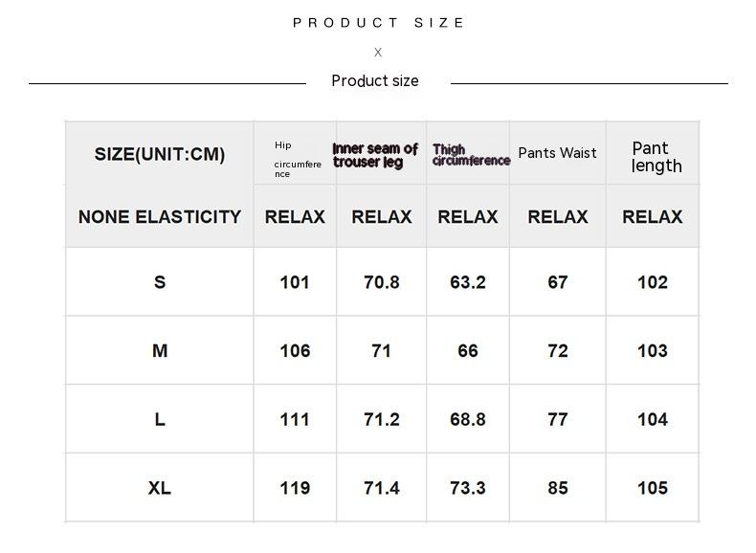Image resolution: width=756 pixels, height=553 pixels.
Task: Click the 105 pant length for size XL
Action: pyautogui.click(x=653, y=488)
